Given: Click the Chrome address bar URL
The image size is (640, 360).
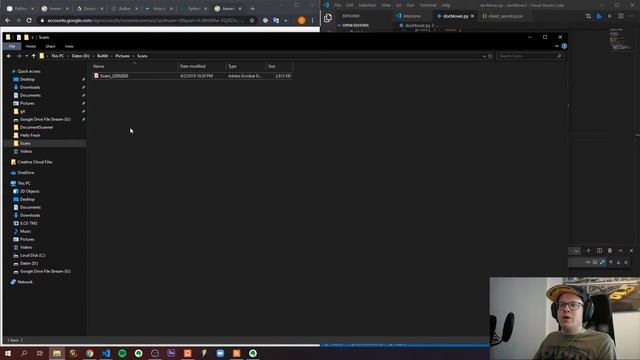Looking at the screenshot, I should coord(145,20).
